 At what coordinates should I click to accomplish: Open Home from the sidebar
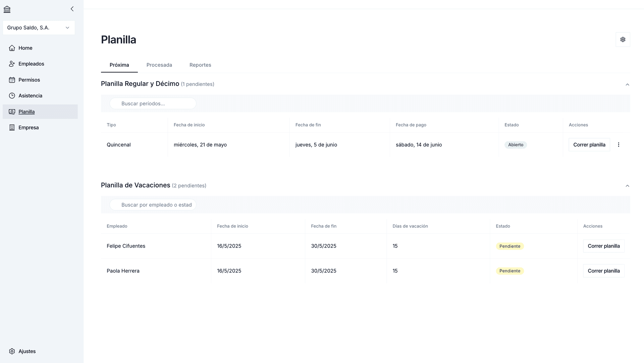tap(25, 48)
